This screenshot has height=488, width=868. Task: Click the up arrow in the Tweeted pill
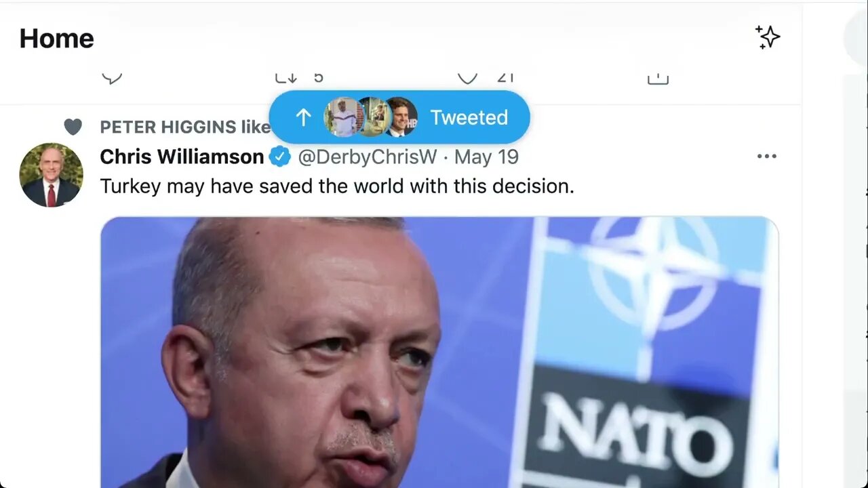[303, 117]
